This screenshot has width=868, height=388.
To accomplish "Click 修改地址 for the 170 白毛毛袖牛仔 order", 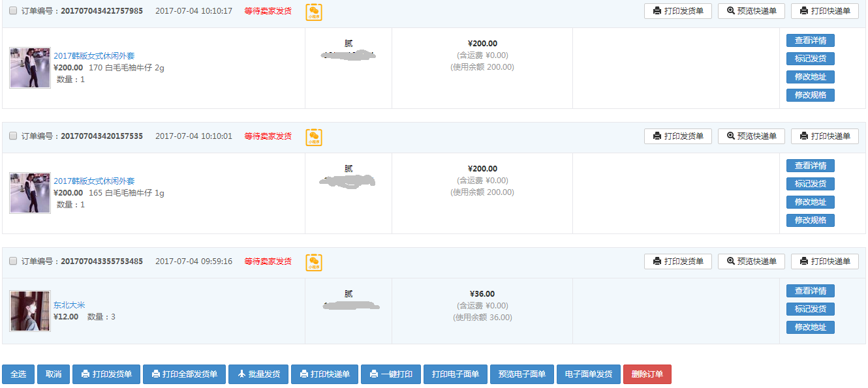I will coord(811,77).
